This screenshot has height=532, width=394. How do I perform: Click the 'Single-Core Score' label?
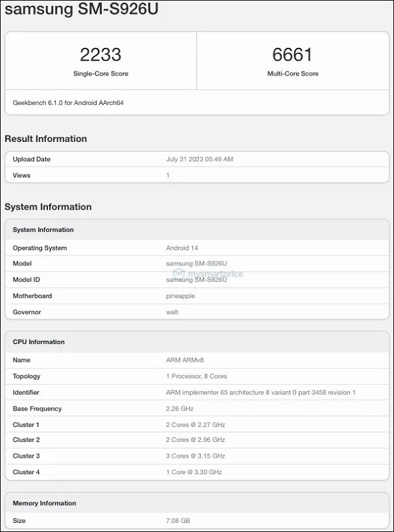pyautogui.click(x=100, y=74)
